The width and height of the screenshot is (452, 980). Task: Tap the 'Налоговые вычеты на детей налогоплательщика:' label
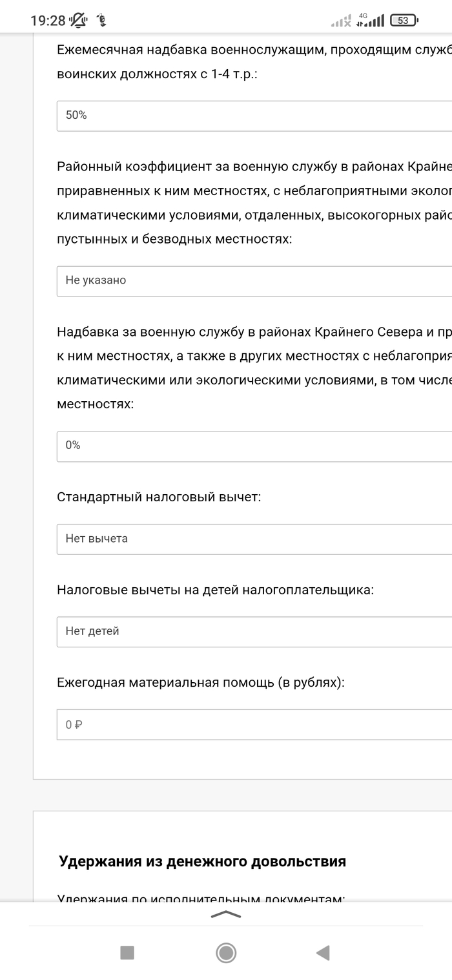[215, 590]
